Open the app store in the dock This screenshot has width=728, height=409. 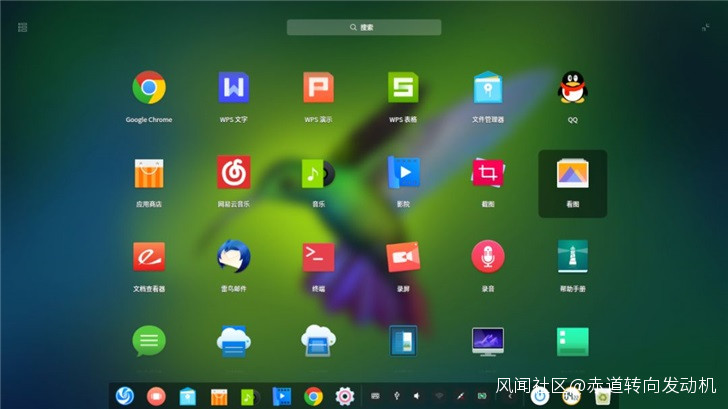pos(219,397)
